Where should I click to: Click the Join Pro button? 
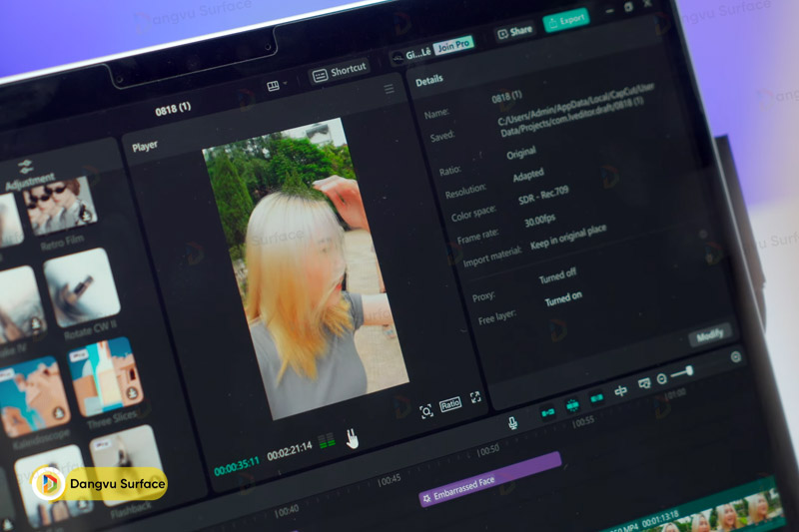point(454,45)
